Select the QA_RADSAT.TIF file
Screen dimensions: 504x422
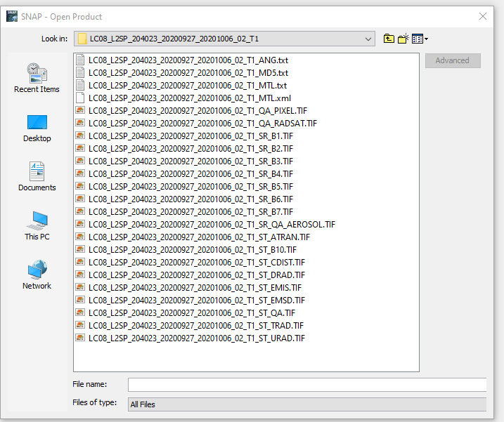(203, 124)
